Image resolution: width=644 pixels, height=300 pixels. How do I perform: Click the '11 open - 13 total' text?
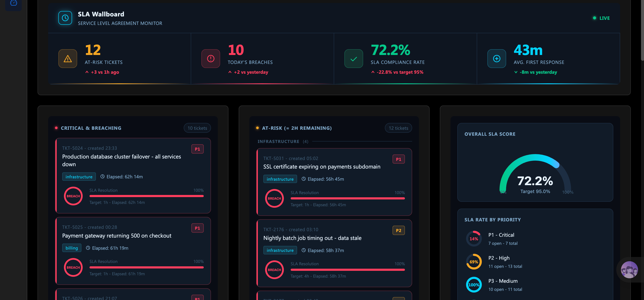[505, 266]
